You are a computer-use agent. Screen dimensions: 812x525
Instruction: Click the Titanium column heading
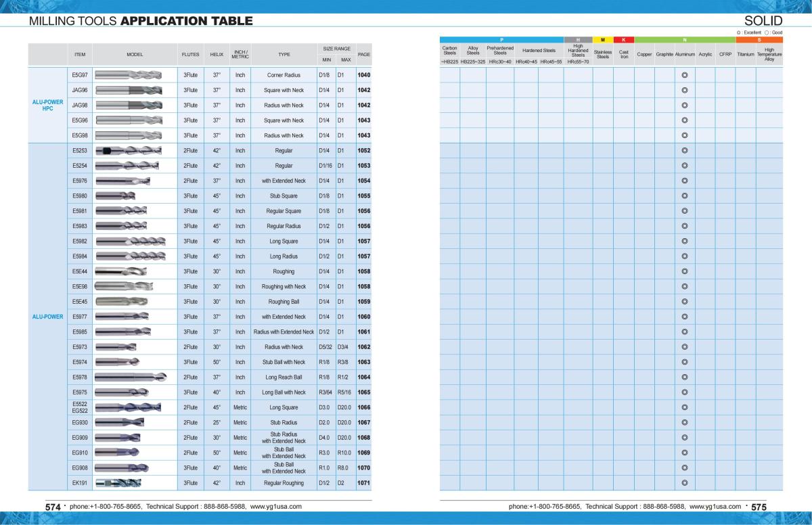[x=745, y=54]
